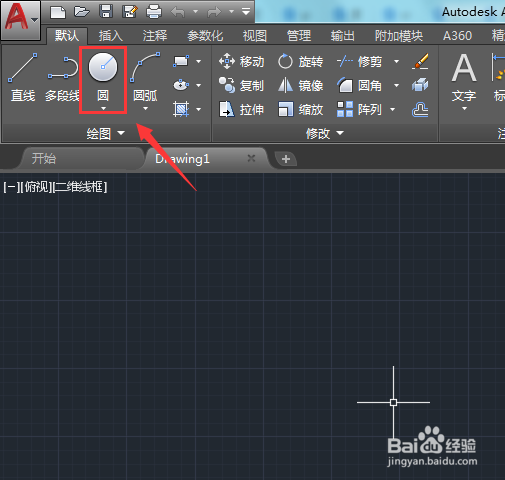Select the 直线 line tool

pyautogui.click(x=23, y=77)
